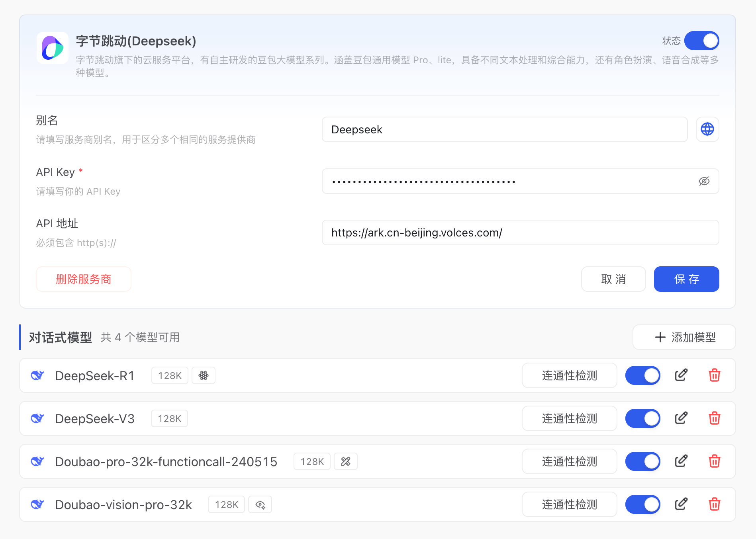Click the DeepSeek-V3 model name
This screenshot has width=756, height=539.
pyautogui.click(x=95, y=418)
